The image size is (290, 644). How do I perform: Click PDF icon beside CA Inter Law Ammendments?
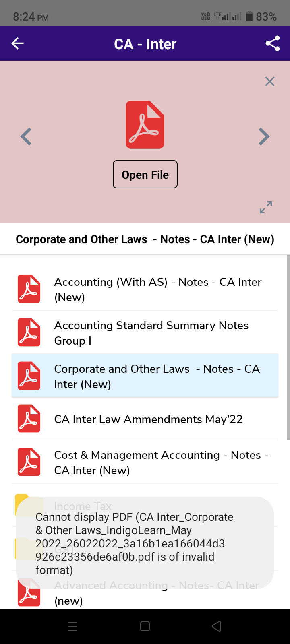tap(29, 419)
